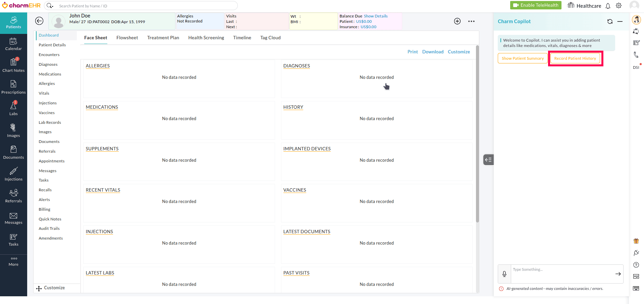Open the Billing patient menu item
This screenshot has width=644, height=304.
[44, 209]
